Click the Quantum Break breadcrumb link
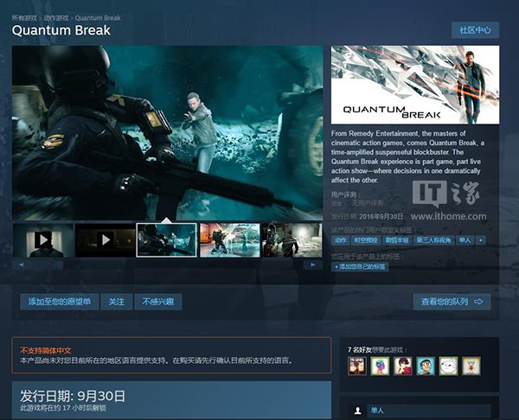Screen dimensions: 519x420 point(98,18)
